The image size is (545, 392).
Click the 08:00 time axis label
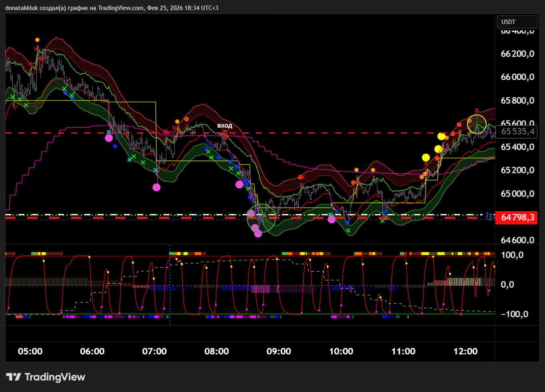(216, 351)
